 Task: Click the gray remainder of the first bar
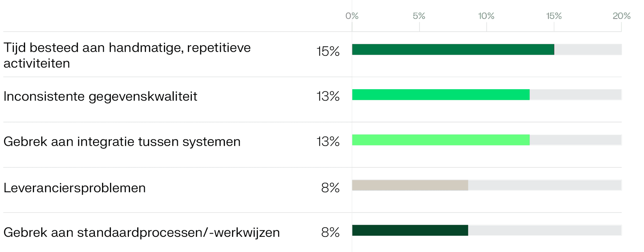click(x=588, y=49)
